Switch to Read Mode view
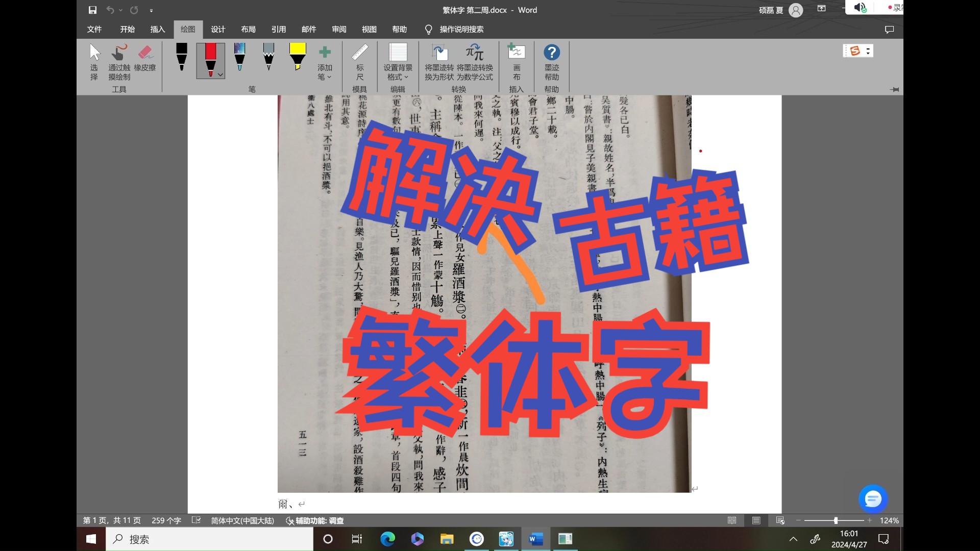Viewport: 980px width, 551px height. (732, 520)
